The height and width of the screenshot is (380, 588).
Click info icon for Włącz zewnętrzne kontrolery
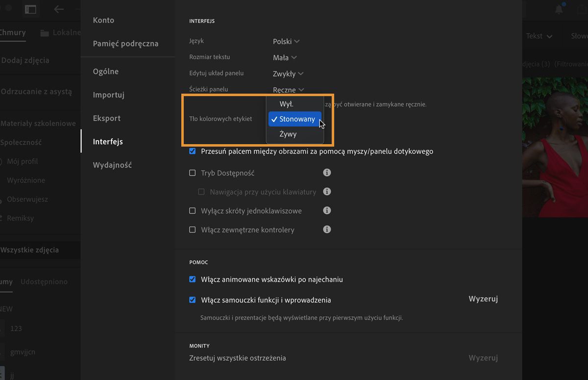[327, 229]
